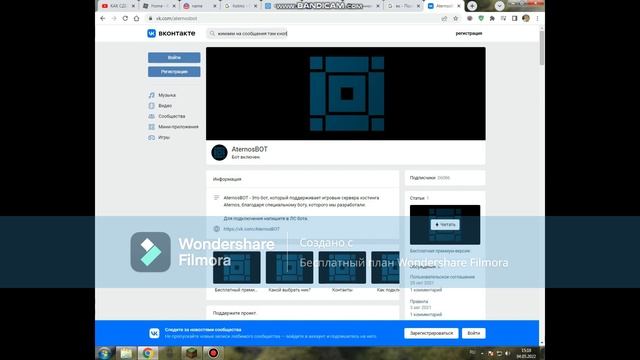This screenshot has height=360, width=640.
Task: Click the browser home icon
Action: [x=137, y=18]
